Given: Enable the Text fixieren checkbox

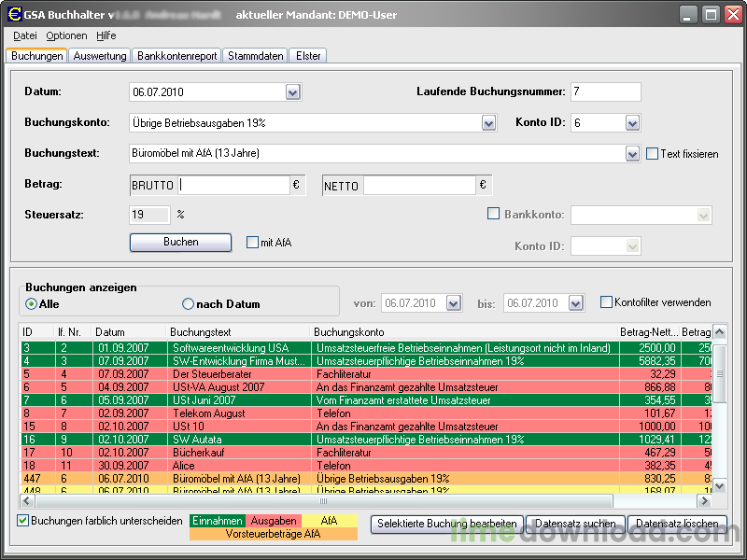Looking at the screenshot, I should tap(652, 154).
